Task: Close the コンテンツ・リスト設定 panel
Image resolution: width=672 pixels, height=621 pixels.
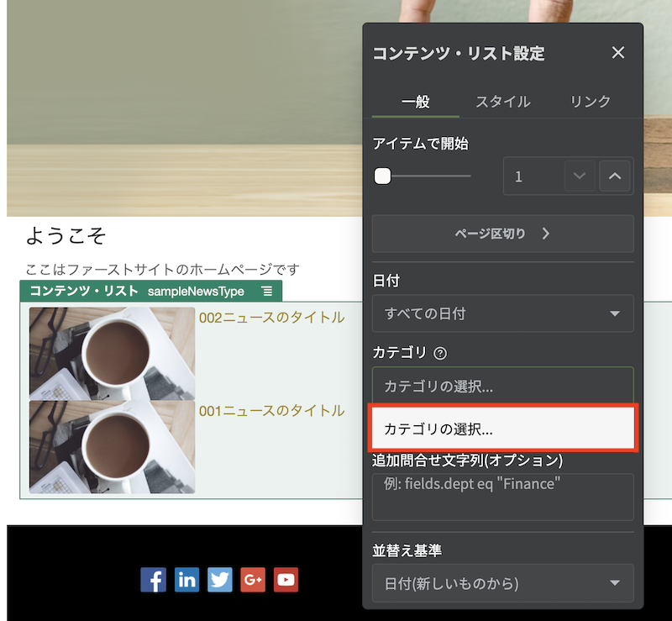Action: click(x=618, y=53)
